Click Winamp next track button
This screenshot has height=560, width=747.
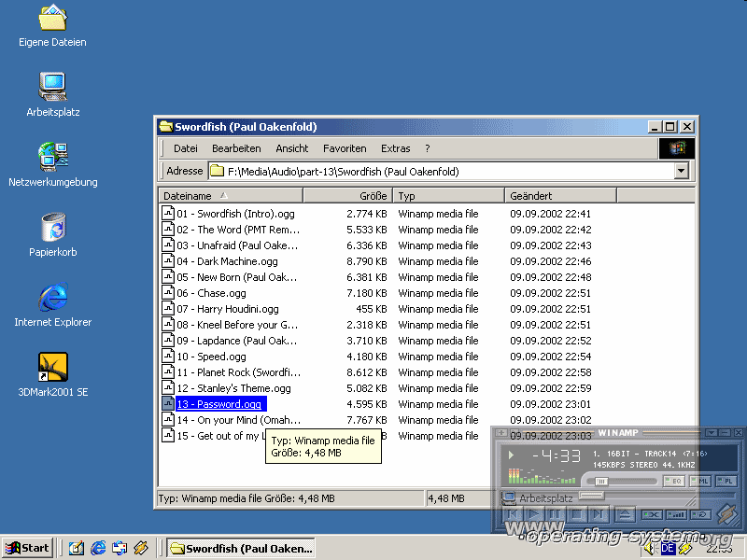coord(599,514)
